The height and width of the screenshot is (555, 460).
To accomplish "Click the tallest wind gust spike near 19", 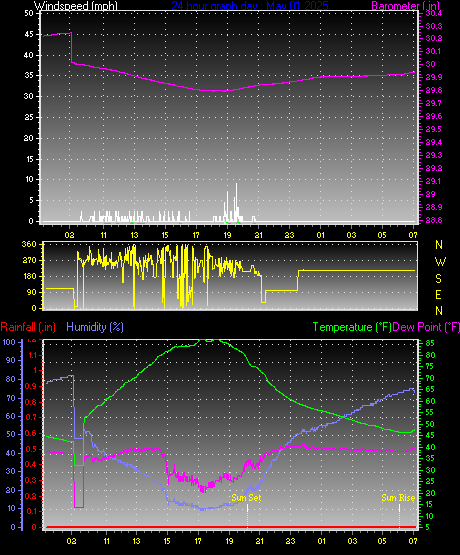I will 236,202.
